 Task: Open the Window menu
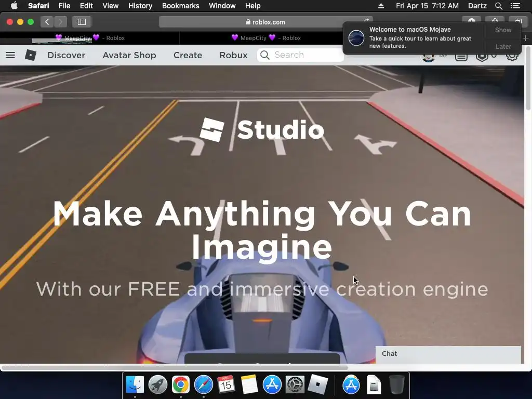[222, 6]
